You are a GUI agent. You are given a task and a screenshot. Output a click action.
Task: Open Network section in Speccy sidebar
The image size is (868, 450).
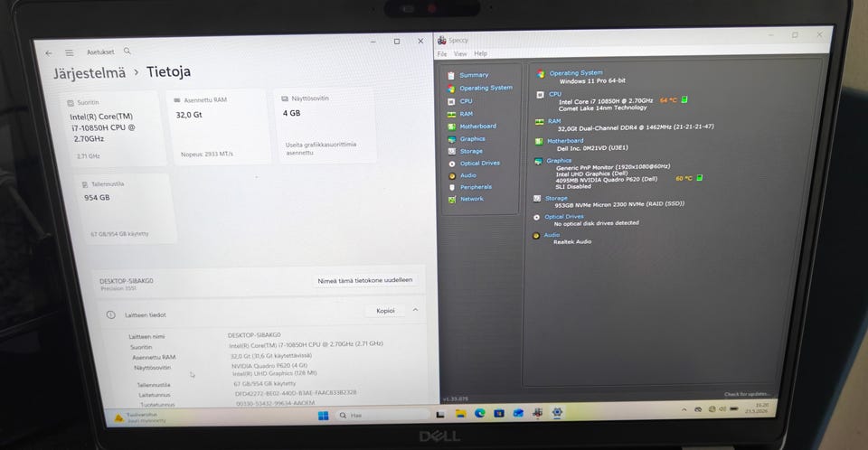[x=472, y=199]
